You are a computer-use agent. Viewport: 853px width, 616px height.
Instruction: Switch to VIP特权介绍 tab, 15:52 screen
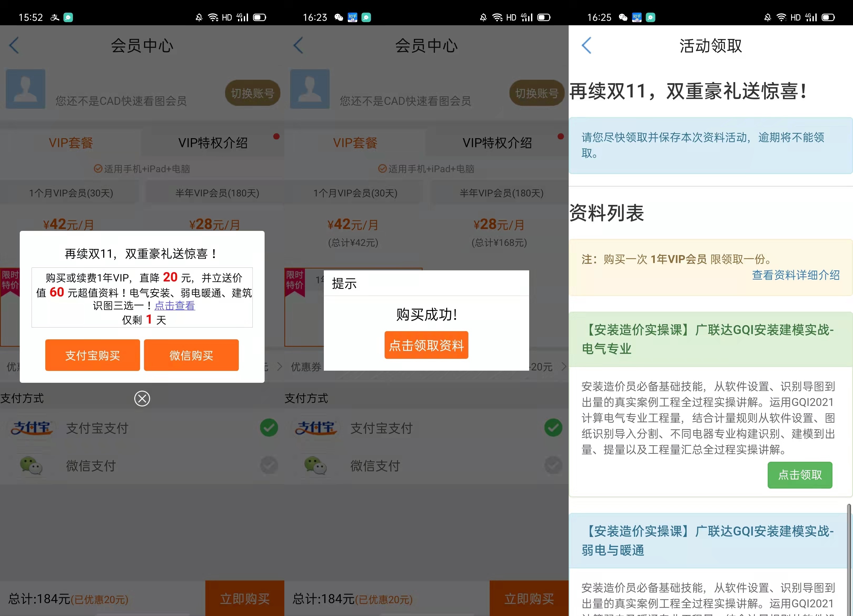pyautogui.click(x=213, y=143)
